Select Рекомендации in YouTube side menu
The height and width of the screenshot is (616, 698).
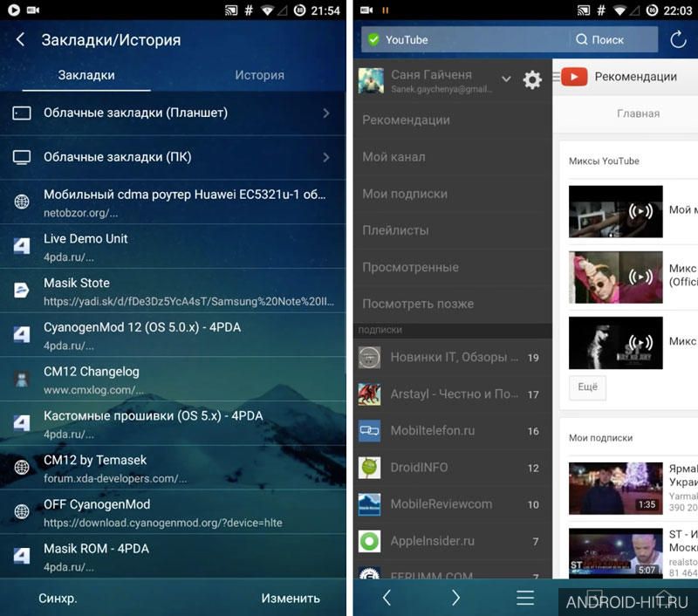click(x=453, y=120)
